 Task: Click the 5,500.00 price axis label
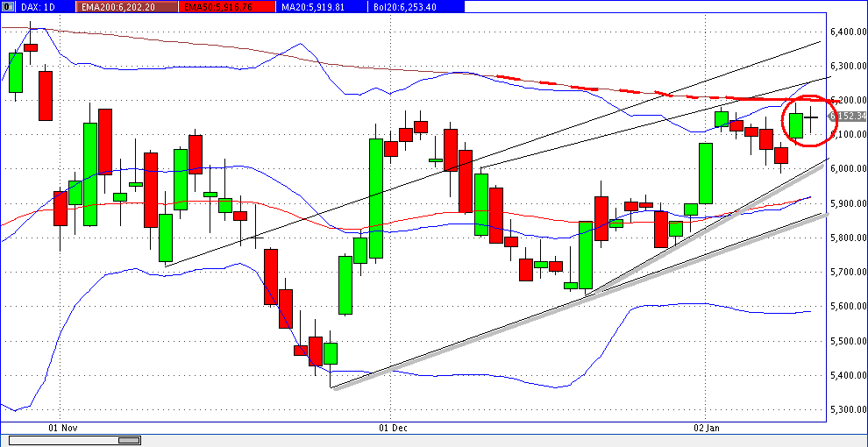click(x=848, y=341)
